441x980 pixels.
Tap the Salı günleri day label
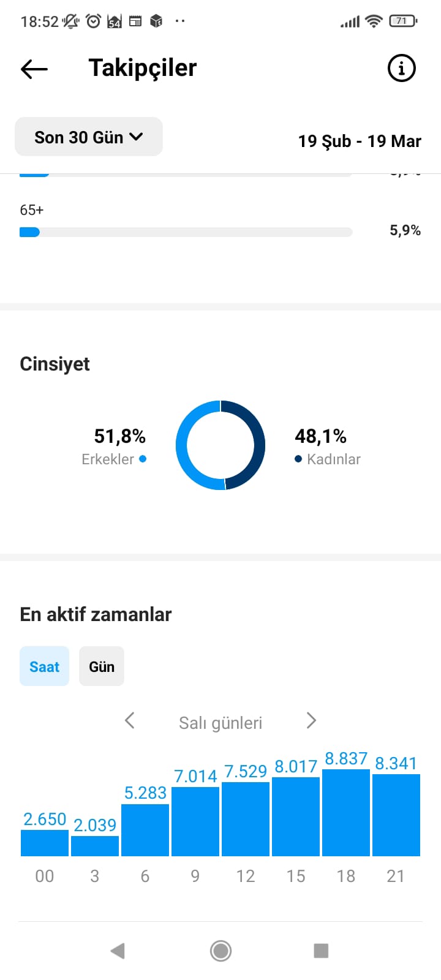pos(221,723)
